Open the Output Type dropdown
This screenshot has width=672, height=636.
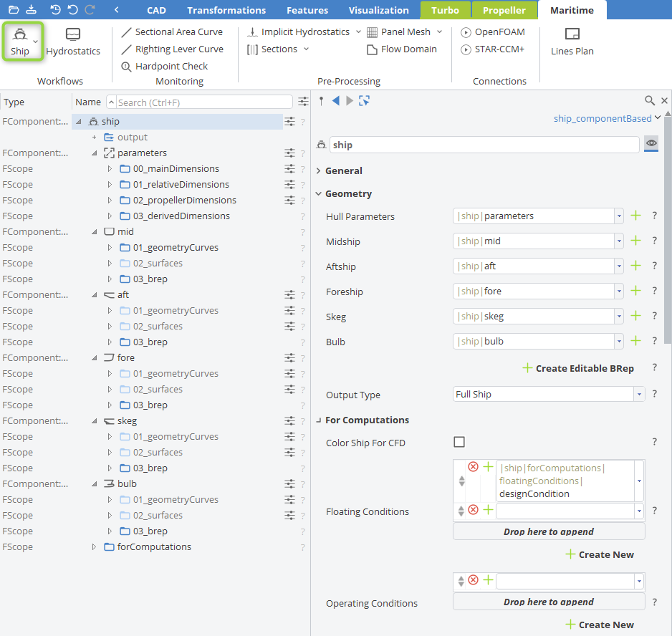(x=639, y=395)
